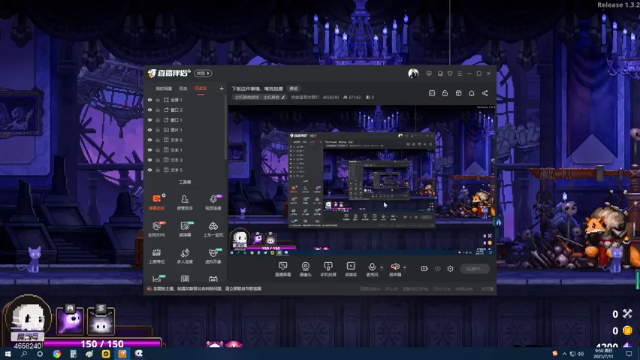The height and width of the screenshot is (360, 640).
Task: Hide the 文本 6 source with eye icon
Action: pyautogui.click(x=150, y=140)
